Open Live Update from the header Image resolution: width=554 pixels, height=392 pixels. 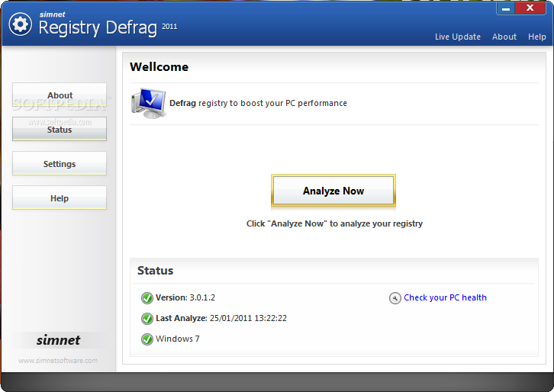point(458,37)
